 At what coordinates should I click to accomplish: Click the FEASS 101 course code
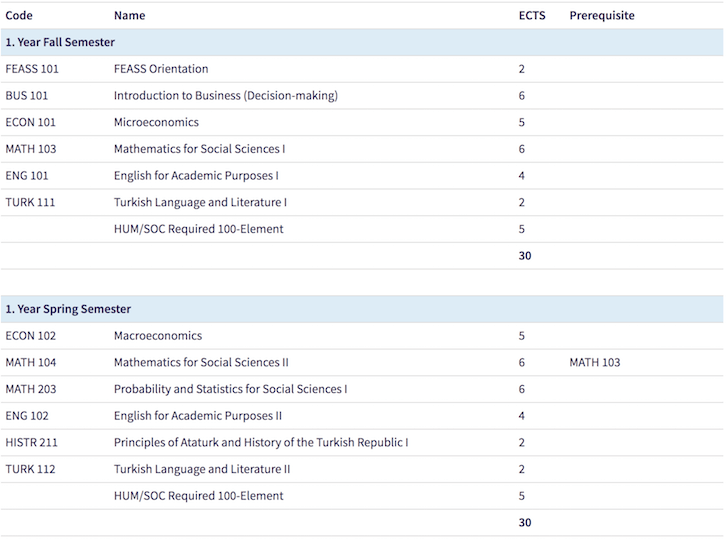32,69
